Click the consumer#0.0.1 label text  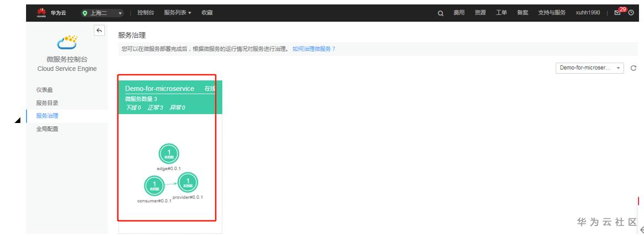click(x=155, y=201)
